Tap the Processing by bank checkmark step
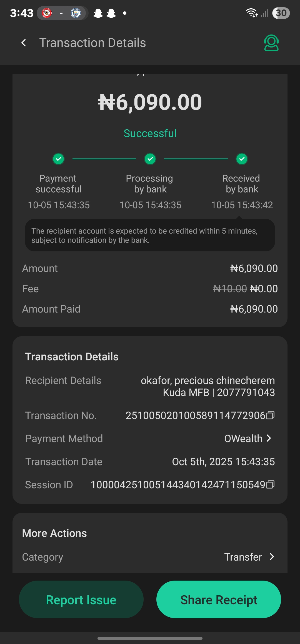Viewport: 300px width, 644px height. click(x=150, y=159)
